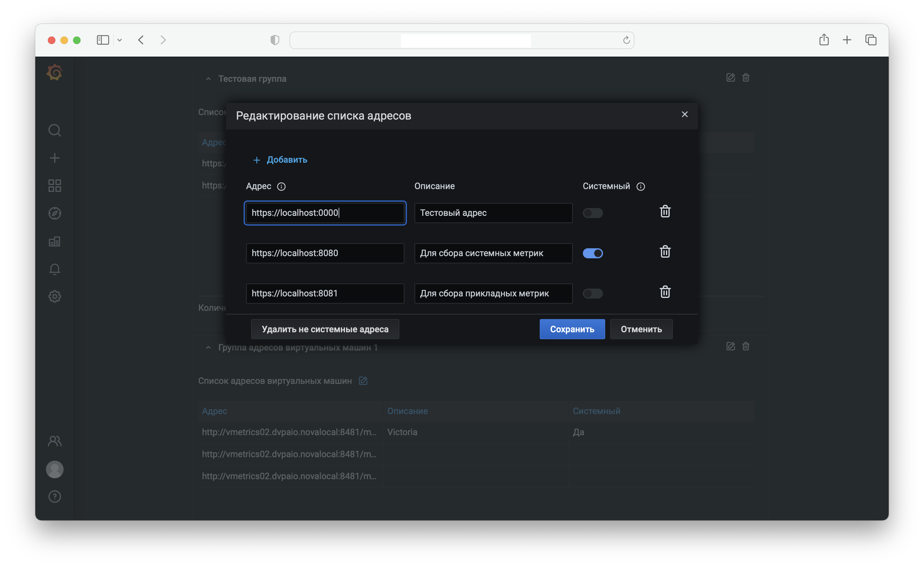Click the https://localhost:8081 address field

point(325,294)
